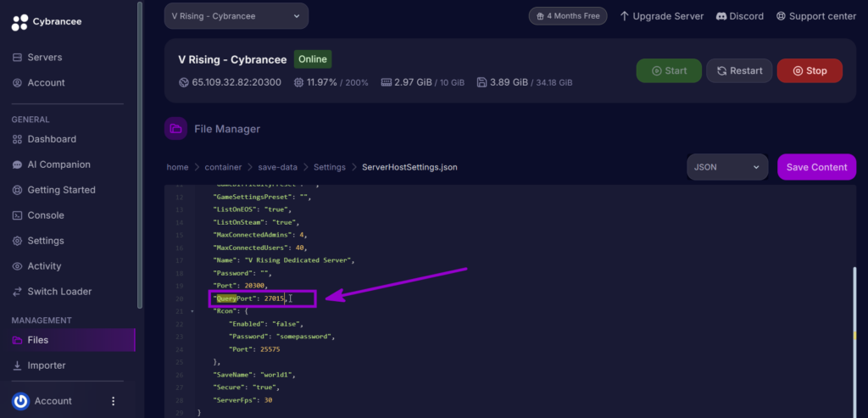The width and height of the screenshot is (868, 418).
Task: Click the Start server button
Action: [x=669, y=71]
